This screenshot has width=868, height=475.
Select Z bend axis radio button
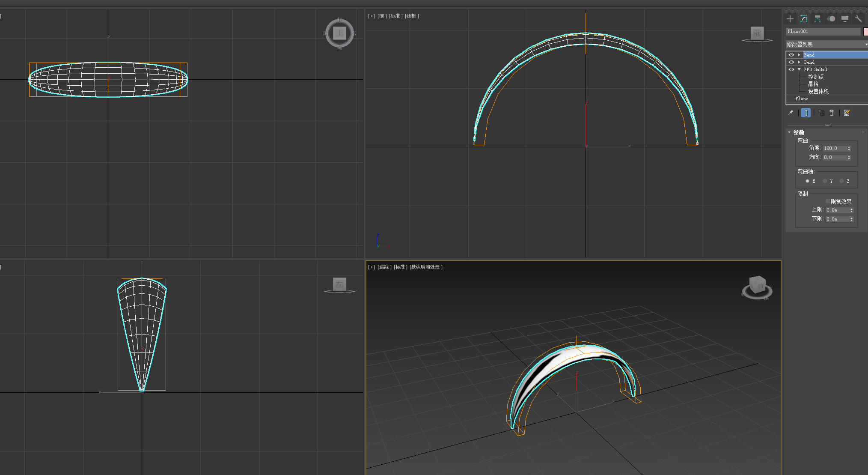841,181
